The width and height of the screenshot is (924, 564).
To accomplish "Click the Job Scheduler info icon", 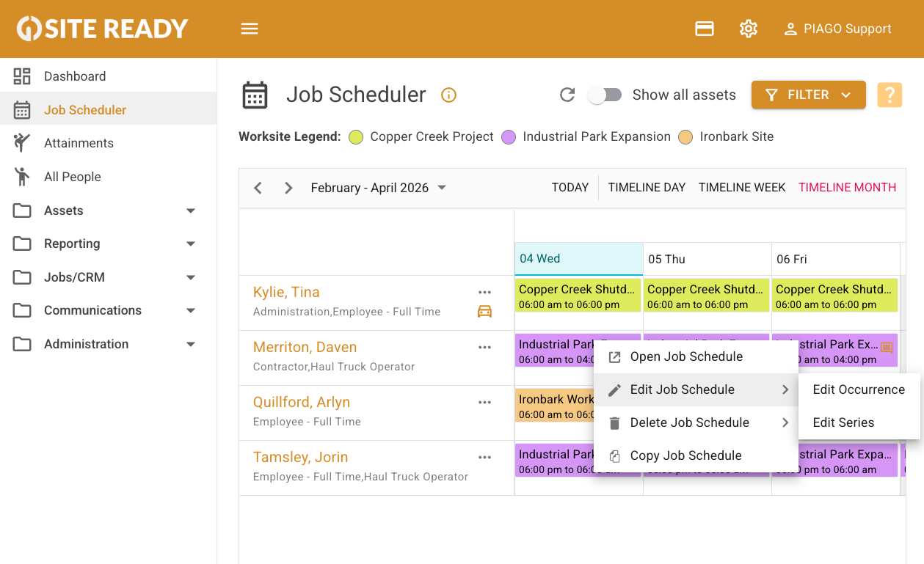I will click(x=448, y=95).
